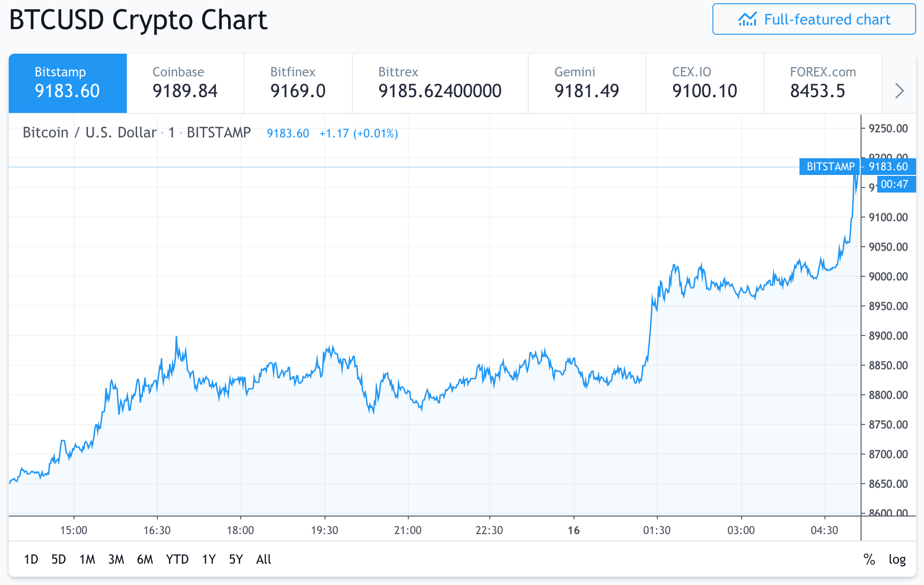This screenshot has height=585, width=924.
Task: Open the Bitfinex exchange tab
Action: pyautogui.click(x=298, y=83)
